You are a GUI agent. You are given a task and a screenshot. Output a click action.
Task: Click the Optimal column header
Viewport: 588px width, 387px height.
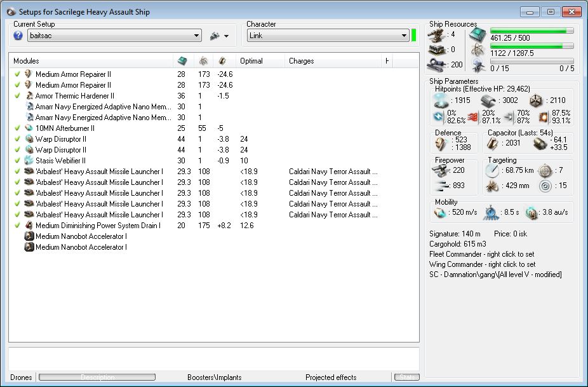tap(260, 61)
